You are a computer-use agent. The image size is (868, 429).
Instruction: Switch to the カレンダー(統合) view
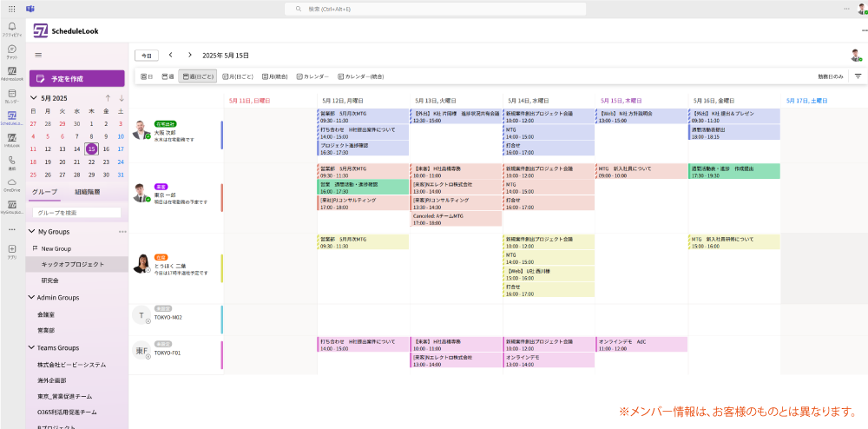[x=360, y=76]
